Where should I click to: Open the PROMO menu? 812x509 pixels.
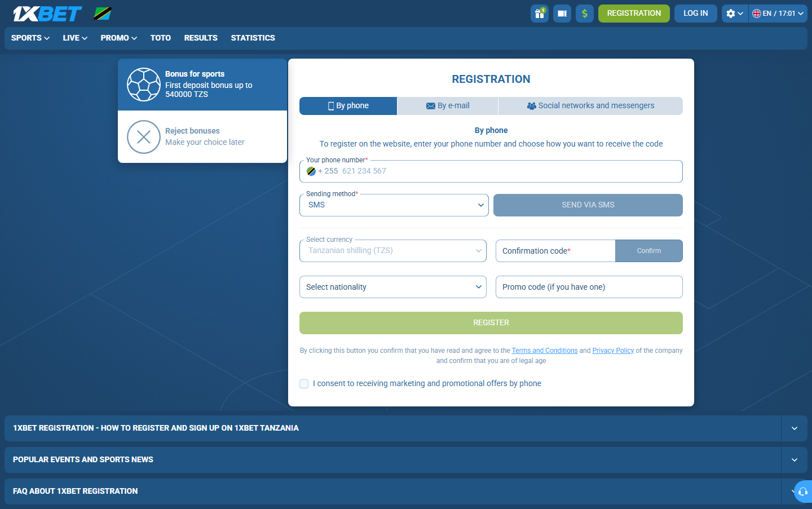pos(119,38)
